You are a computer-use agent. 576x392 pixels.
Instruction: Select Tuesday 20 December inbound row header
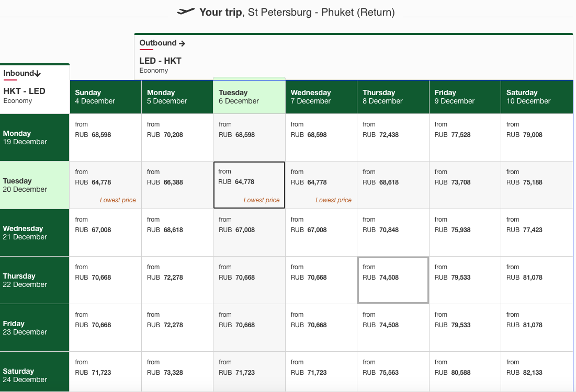coord(35,186)
